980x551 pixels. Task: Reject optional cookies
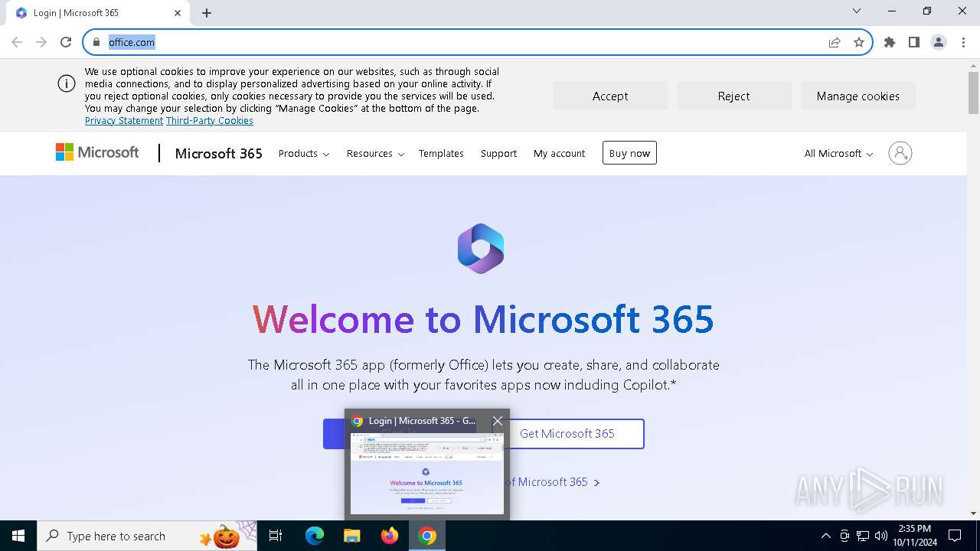point(734,96)
